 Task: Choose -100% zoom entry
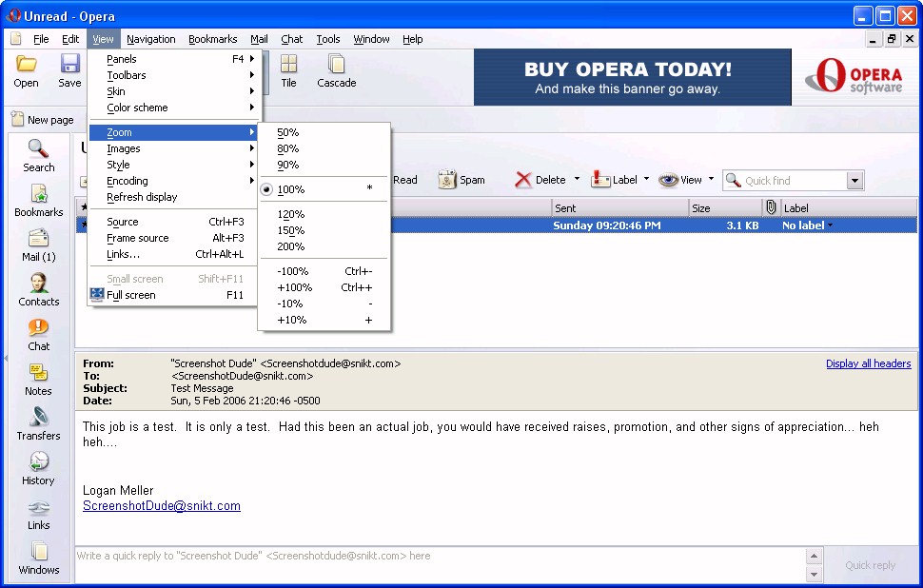click(x=324, y=271)
